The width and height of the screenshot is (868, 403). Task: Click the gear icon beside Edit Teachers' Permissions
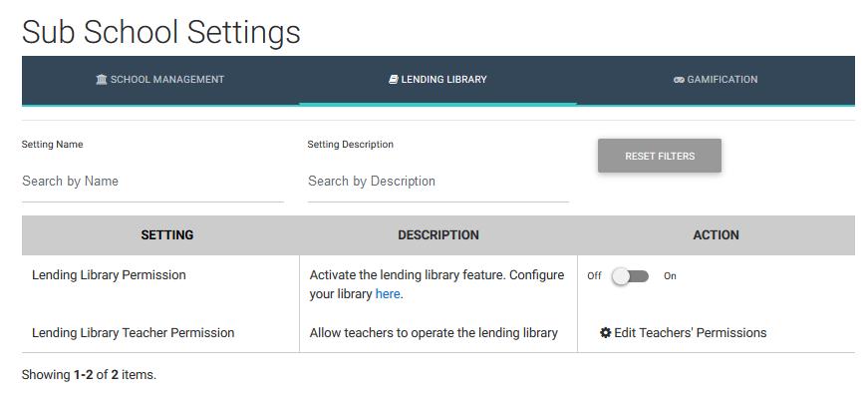click(x=606, y=332)
